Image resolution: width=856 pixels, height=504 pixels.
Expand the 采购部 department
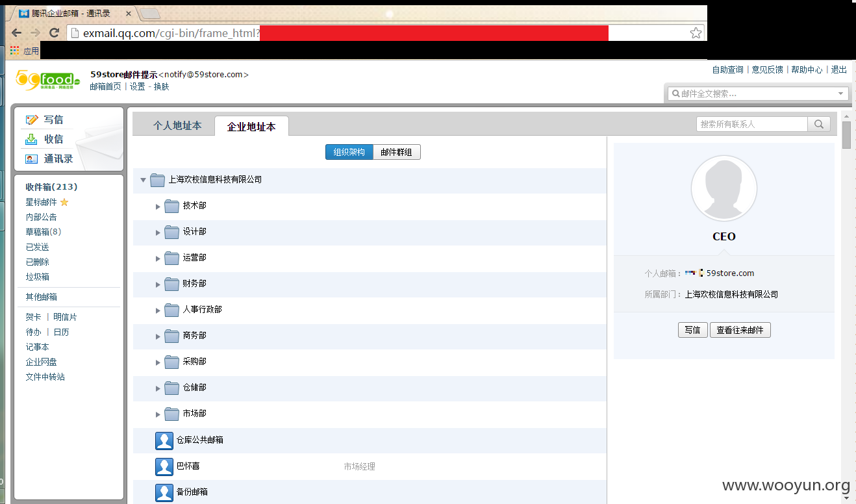[x=158, y=362]
